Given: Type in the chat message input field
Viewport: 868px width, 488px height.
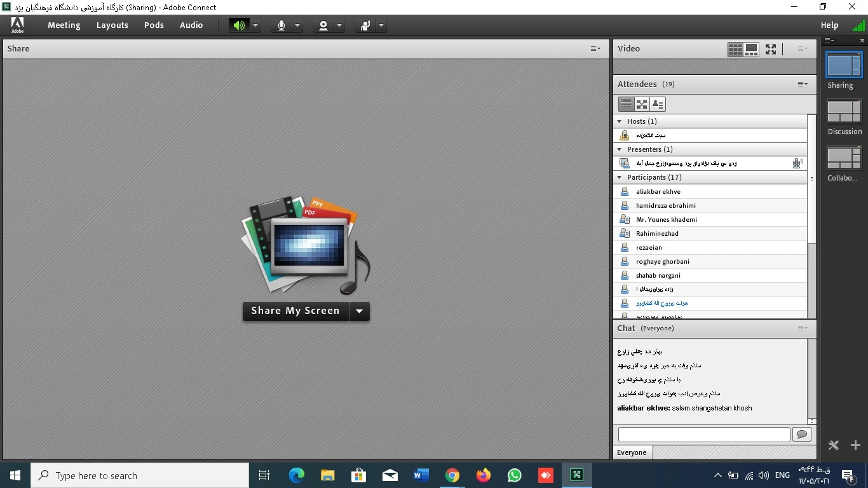Looking at the screenshot, I should (703, 434).
